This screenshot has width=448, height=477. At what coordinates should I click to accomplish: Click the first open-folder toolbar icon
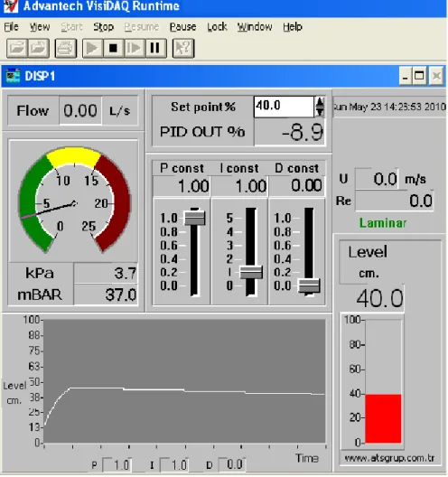pyautogui.click(x=17, y=48)
